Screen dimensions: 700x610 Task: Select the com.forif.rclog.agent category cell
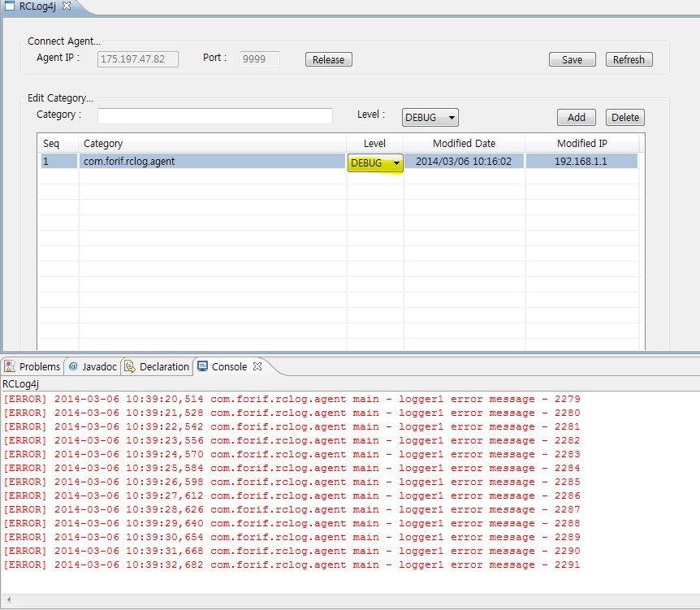[212, 161]
